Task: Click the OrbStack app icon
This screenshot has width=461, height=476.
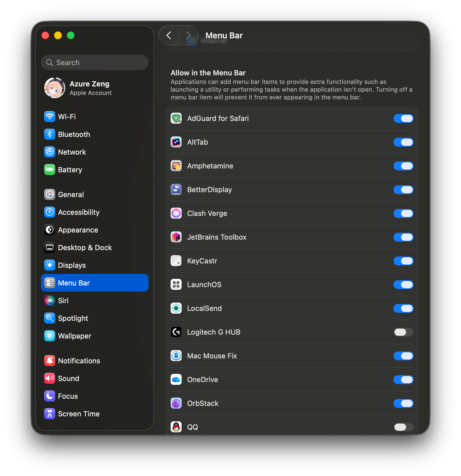Action: (176, 403)
